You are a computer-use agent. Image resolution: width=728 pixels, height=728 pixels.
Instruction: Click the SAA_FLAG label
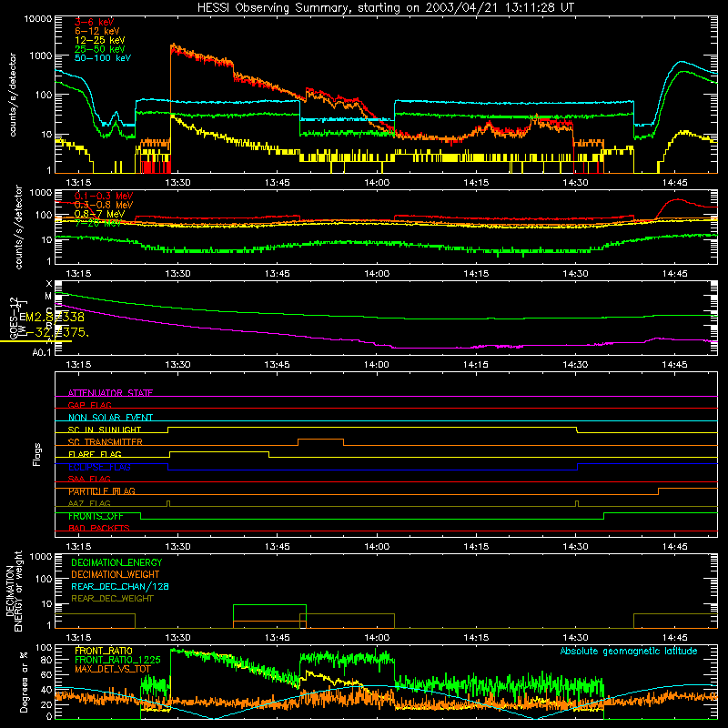(89, 479)
